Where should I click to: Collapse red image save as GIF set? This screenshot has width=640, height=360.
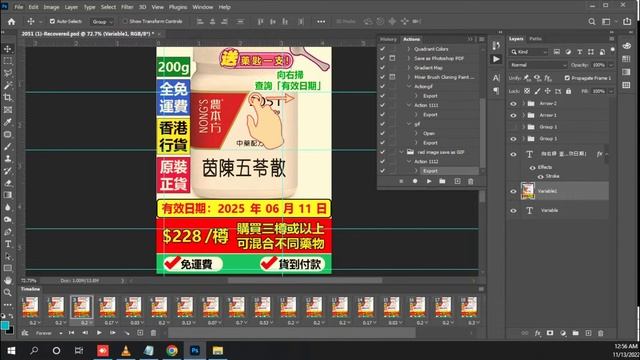(401, 152)
